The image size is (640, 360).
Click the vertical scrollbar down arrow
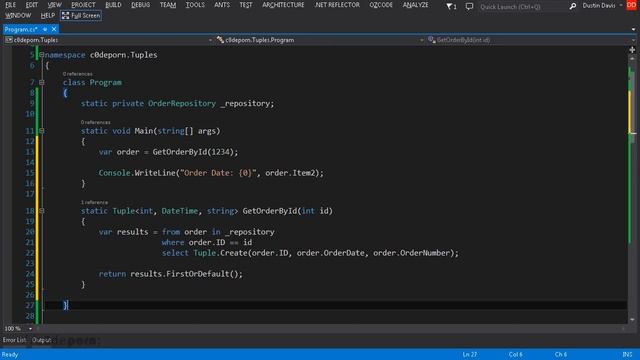632,320
